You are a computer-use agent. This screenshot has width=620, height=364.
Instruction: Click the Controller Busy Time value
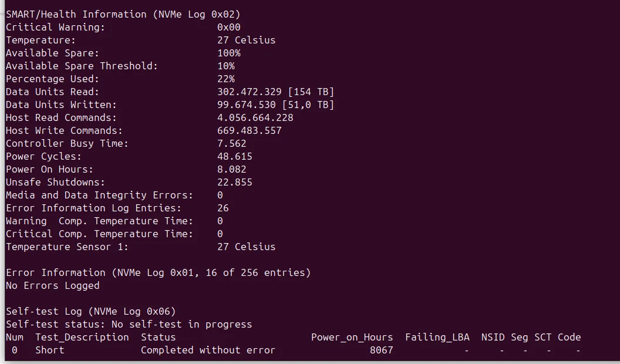[231, 143]
